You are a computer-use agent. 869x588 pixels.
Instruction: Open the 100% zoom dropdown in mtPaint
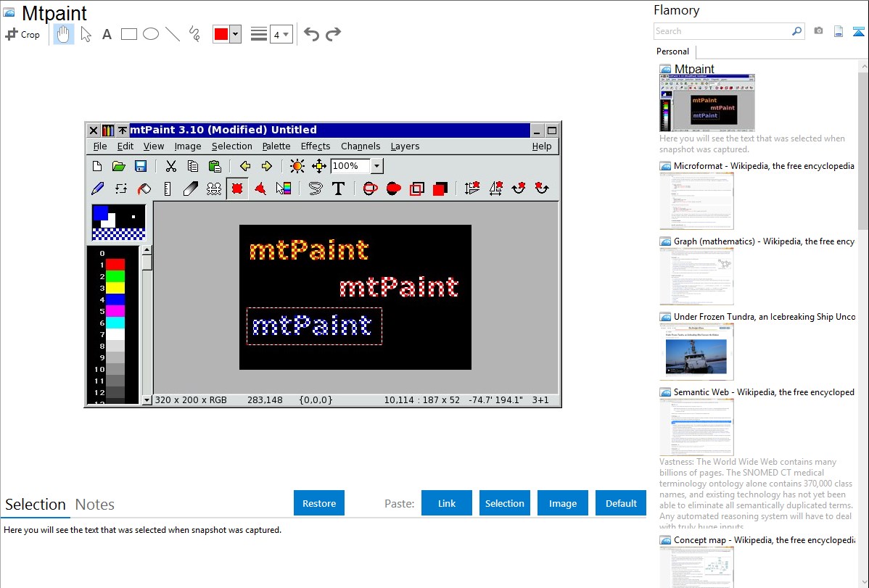coord(376,167)
